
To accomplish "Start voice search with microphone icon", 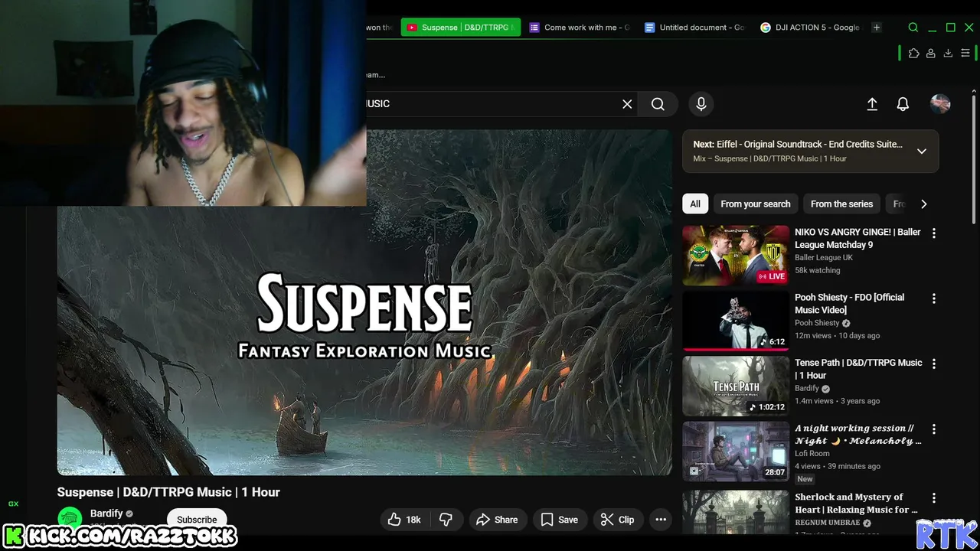I will [x=701, y=104].
